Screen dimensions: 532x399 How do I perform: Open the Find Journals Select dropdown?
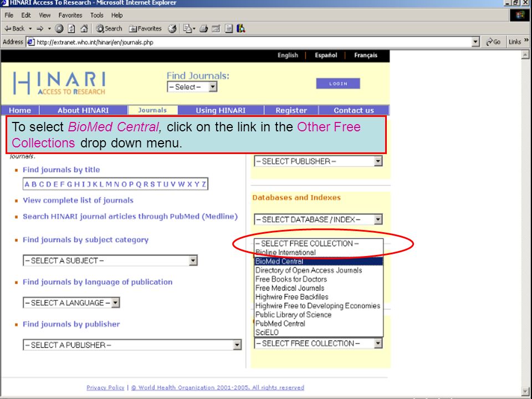point(192,87)
